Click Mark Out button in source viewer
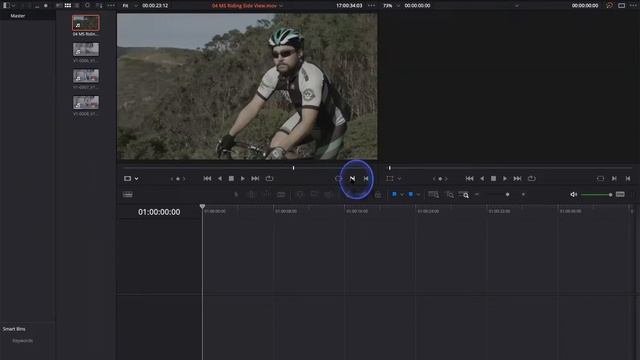Viewport: 640px width, 360px height. [366, 178]
